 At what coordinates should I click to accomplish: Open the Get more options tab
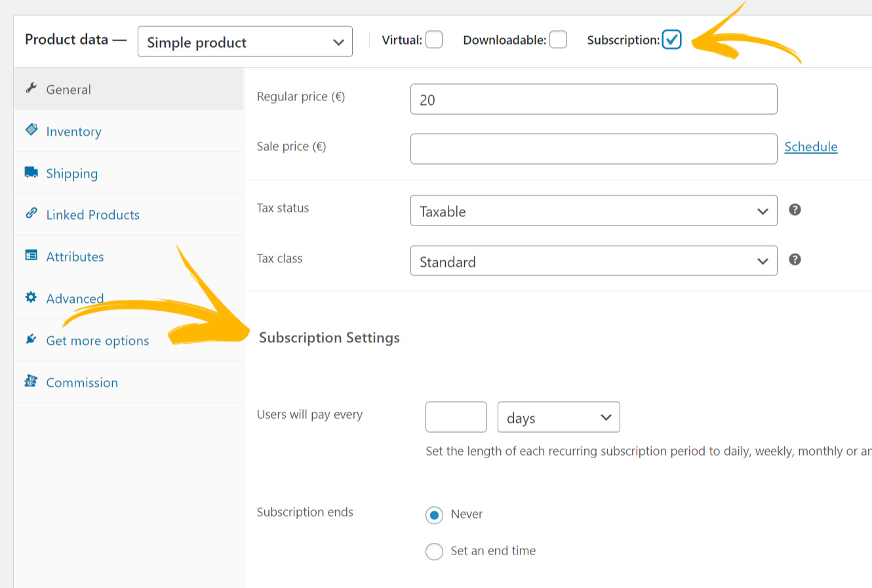[129, 340]
